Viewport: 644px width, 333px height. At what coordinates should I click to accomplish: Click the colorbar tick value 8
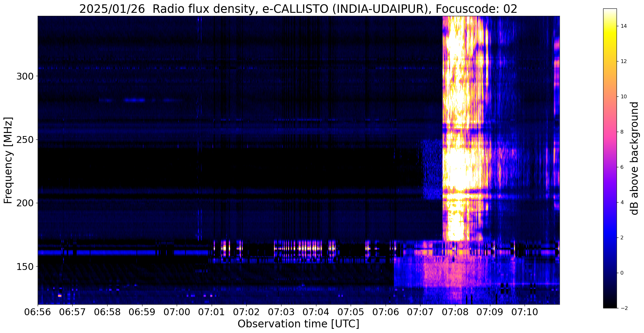coord(622,132)
